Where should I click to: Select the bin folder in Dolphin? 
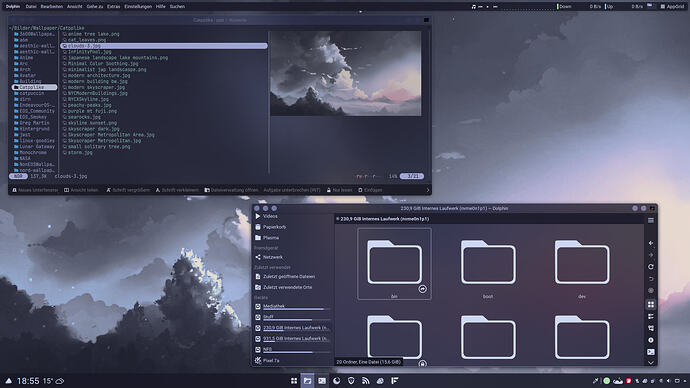[x=394, y=264]
